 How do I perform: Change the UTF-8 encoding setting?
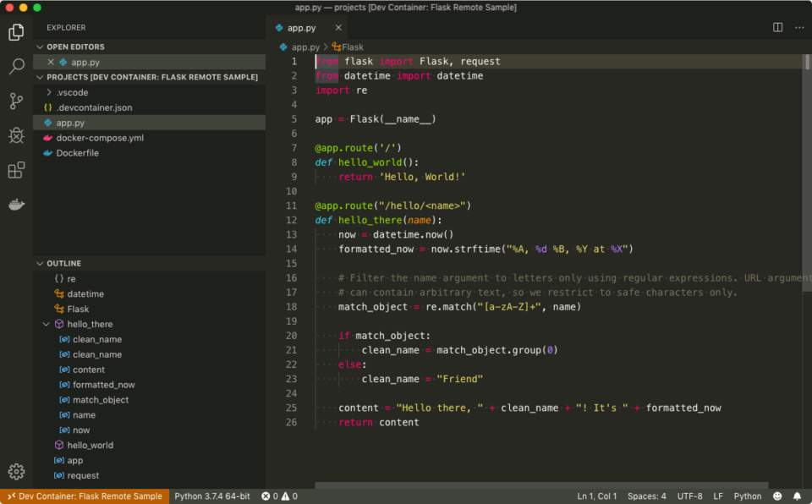[689, 496]
